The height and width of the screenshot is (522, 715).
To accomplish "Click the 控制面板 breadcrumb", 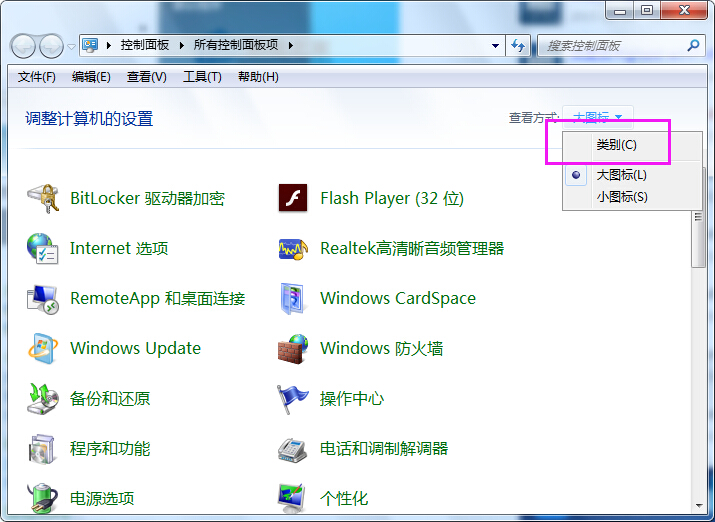I will [145, 45].
